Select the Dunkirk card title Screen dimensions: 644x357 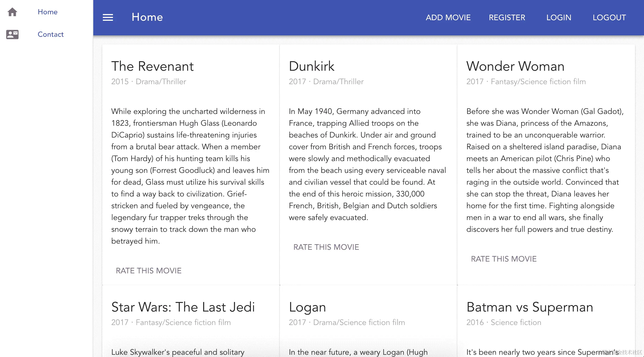click(312, 66)
